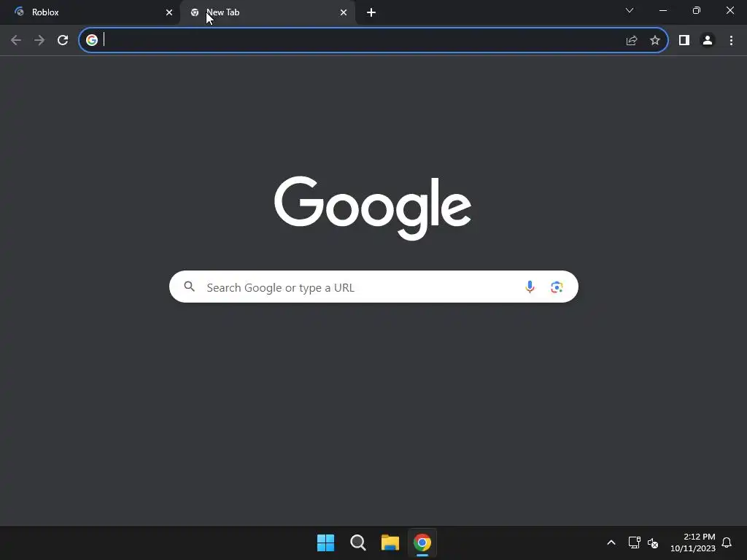Bookmark this tab with the star icon
This screenshot has width=747, height=560.
[655, 41]
